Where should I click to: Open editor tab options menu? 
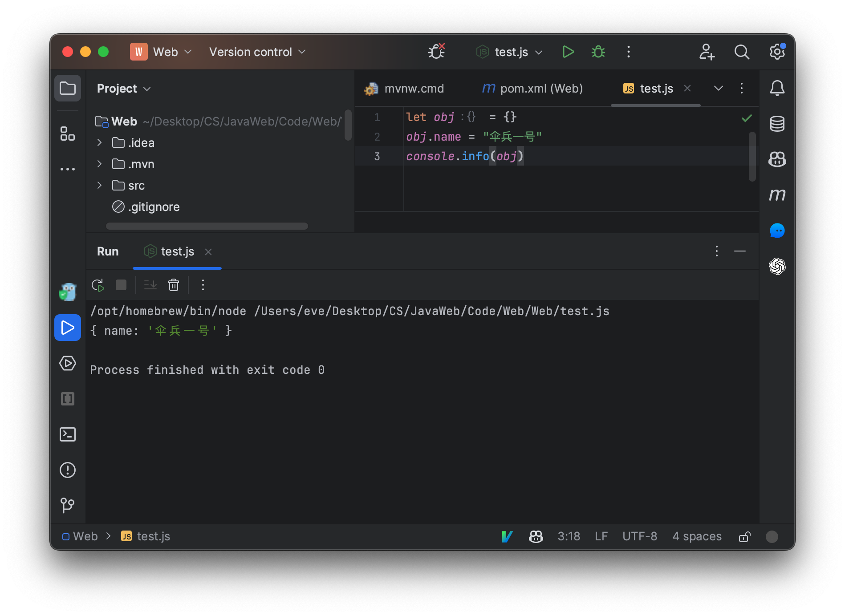pos(742,88)
